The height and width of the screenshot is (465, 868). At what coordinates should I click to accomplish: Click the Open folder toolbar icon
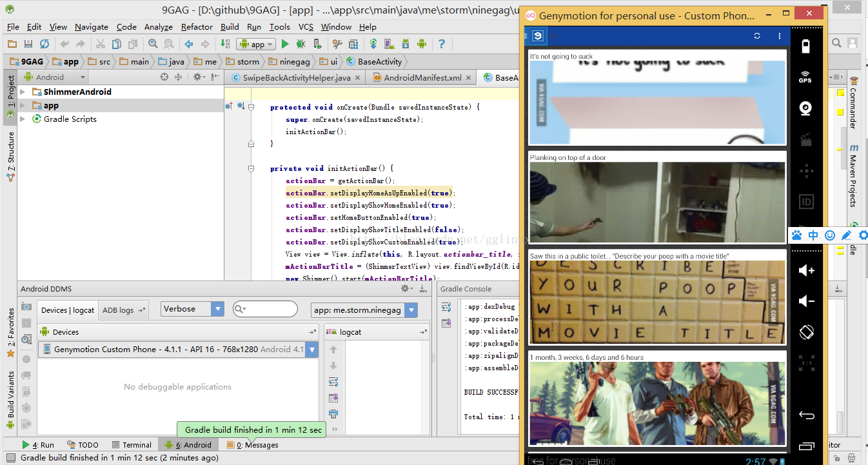[x=12, y=44]
